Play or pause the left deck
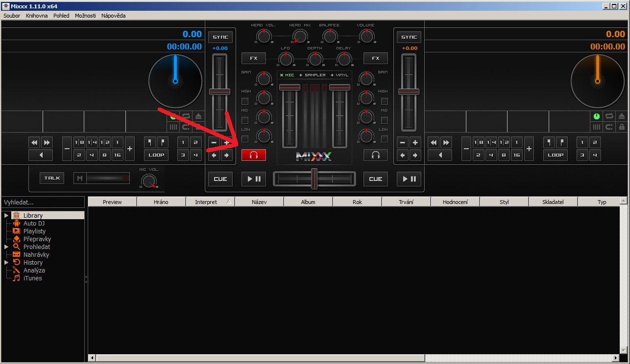 pos(253,179)
